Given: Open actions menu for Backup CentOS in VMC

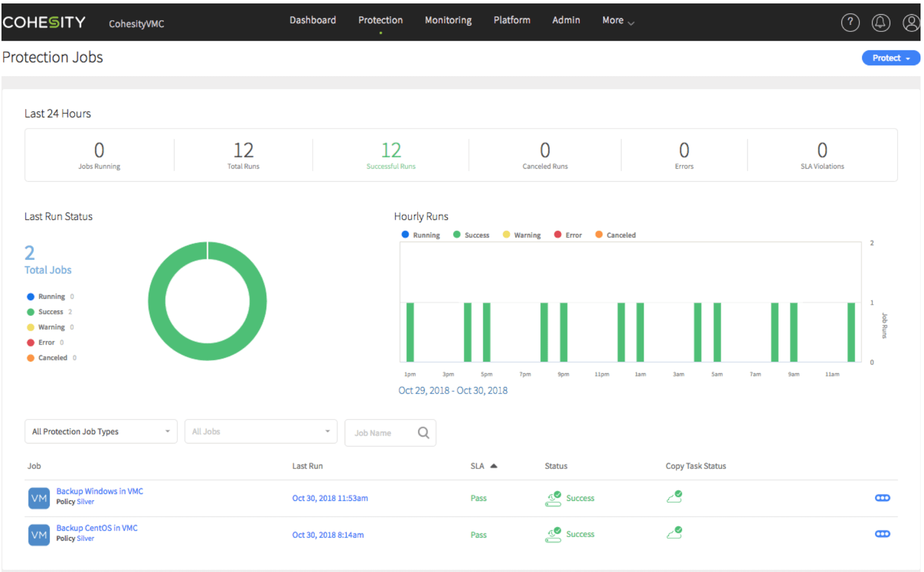Looking at the screenshot, I should (882, 534).
